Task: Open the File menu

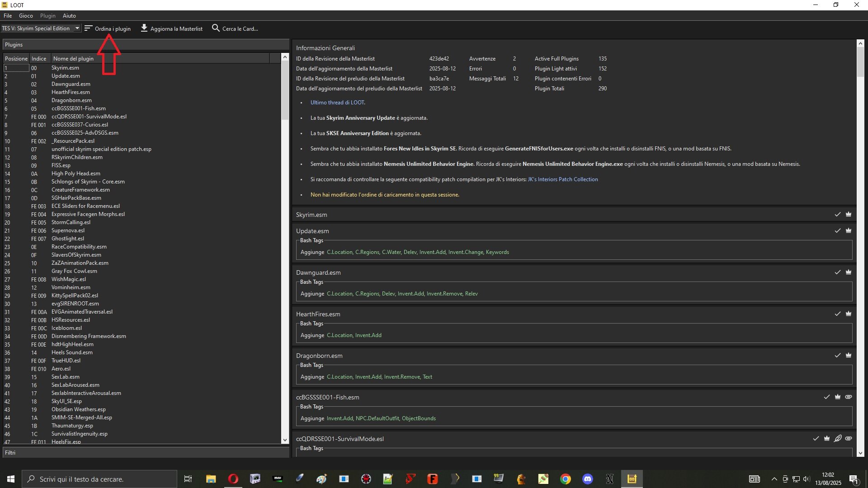Action: [x=8, y=16]
